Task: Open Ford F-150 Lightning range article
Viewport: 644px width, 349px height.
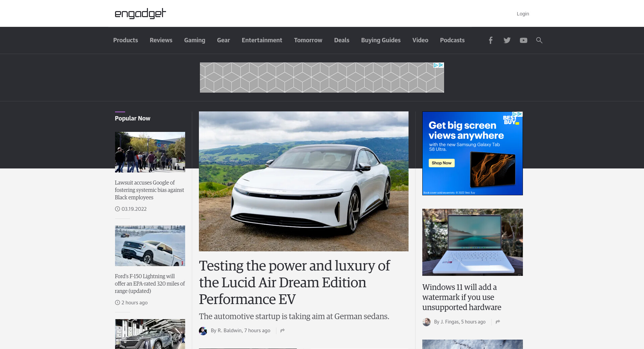Action: point(150,284)
